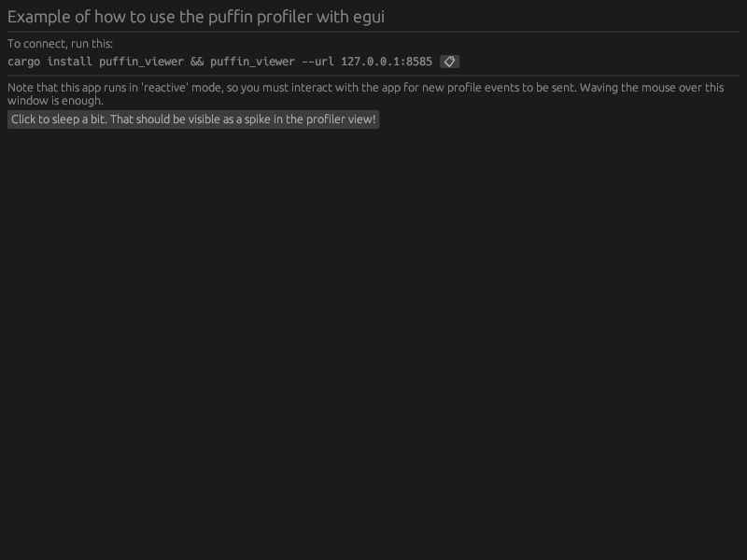Click the word "cargo" in the command
Screen dimensions: 747x560
tap(23, 62)
